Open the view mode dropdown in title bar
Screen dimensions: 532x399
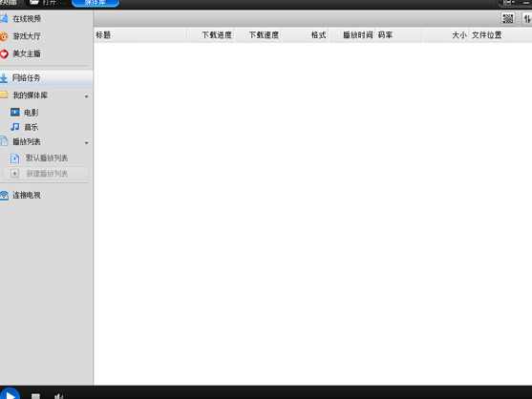(x=509, y=3)
